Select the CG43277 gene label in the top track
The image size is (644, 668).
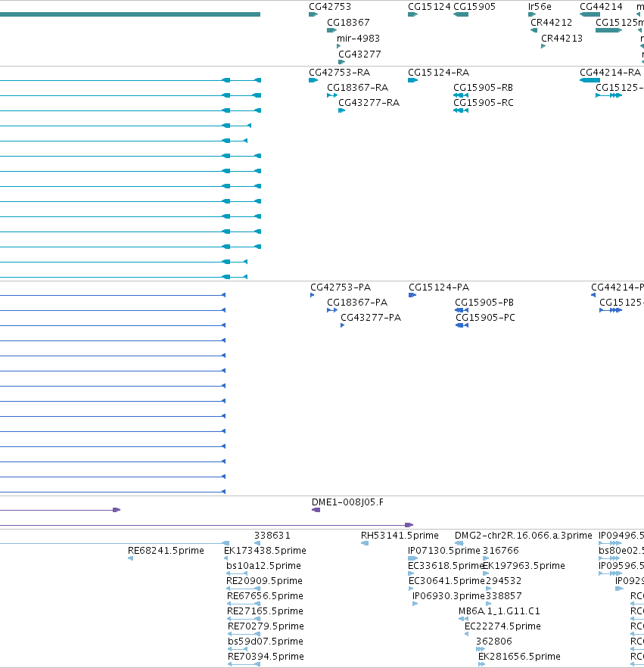pyautogui.click(x=359, y=54)
